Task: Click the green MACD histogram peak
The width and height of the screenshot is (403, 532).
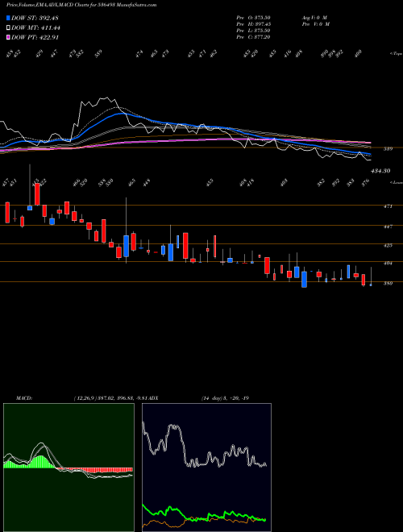Action: [x=41, y=462]
